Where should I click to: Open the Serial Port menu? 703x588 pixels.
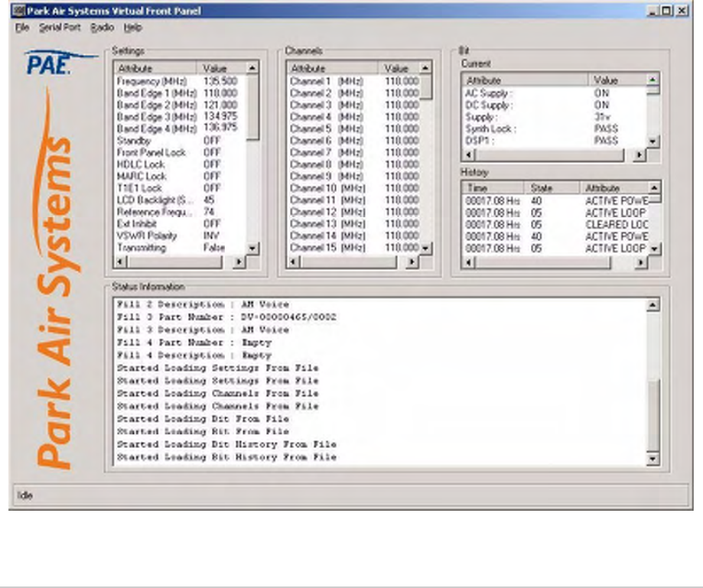point(60,28)
